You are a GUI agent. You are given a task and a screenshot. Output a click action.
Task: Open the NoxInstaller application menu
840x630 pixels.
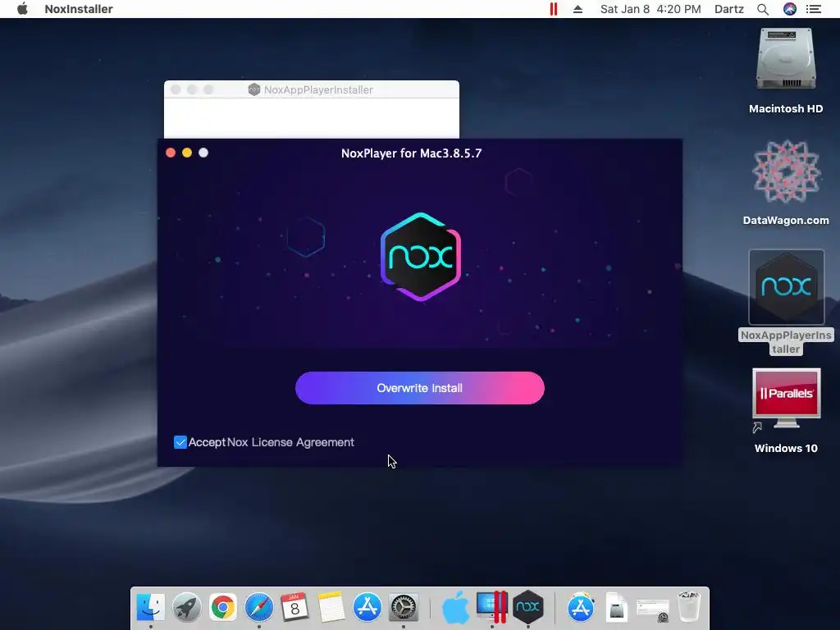pos(79,9)
